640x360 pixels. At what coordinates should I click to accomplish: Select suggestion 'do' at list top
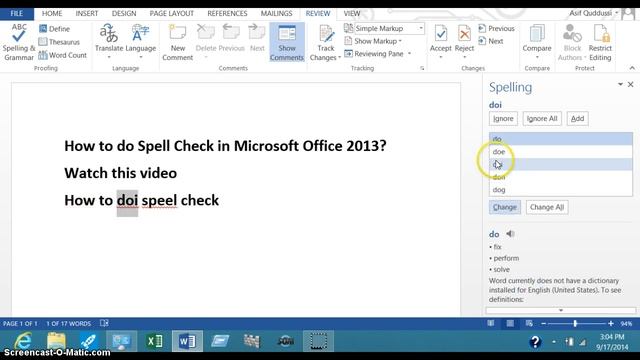click(x=561, y=139)
